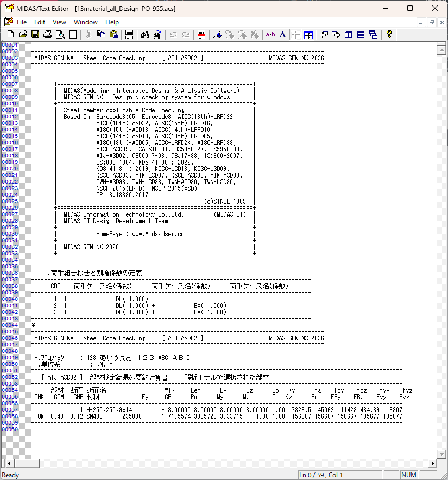Image resolution: width=448 pixels, height=480 pixels.
Task: Open Replace with the binoculars-and-arrow icon
Action: click(157, 35)
